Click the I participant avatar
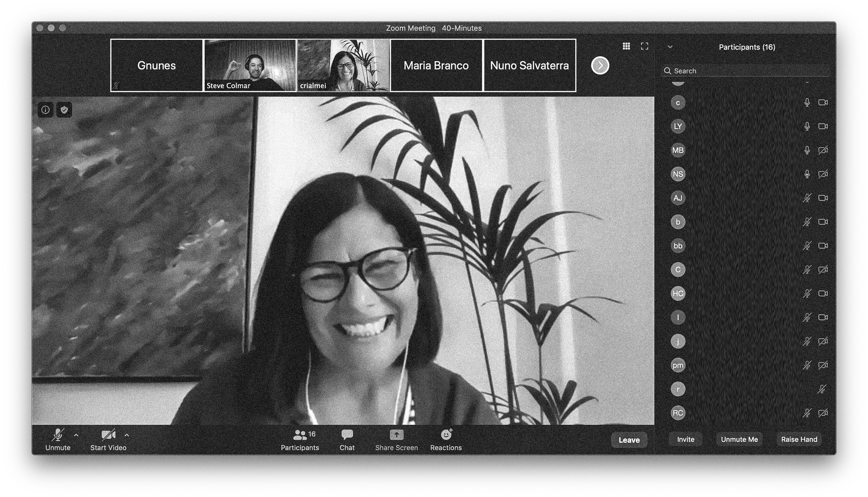868x497 pixels. [678, 317]
